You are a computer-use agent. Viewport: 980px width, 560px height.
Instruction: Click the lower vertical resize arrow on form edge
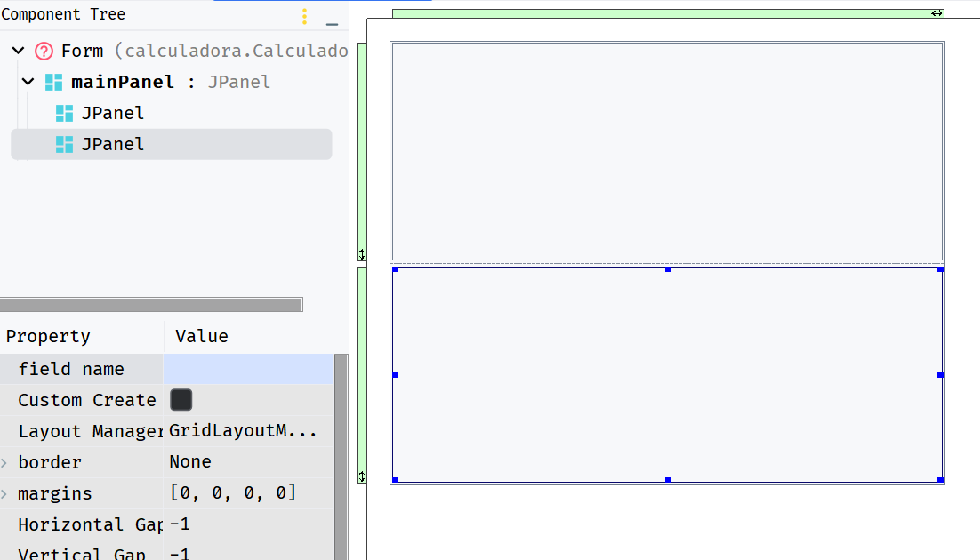click(x=362, y=478)
